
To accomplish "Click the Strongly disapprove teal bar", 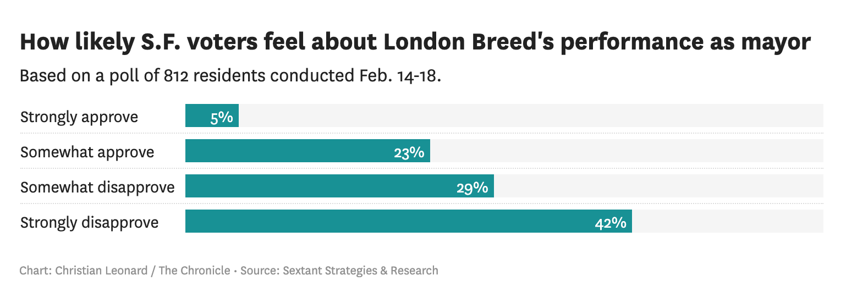I will tap(385, 221).
